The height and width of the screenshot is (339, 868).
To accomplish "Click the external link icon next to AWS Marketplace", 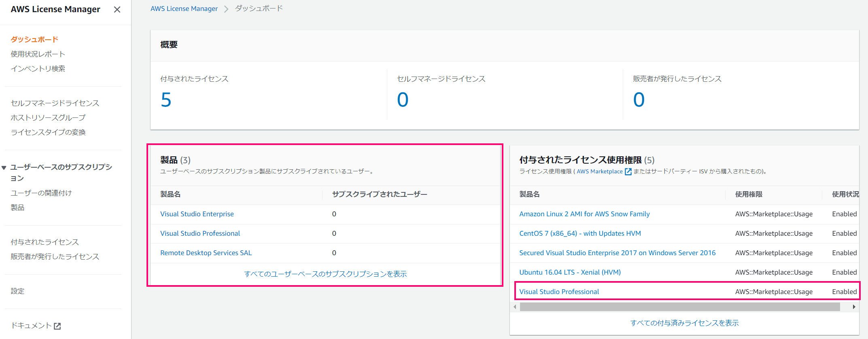I will click(628, 172).
